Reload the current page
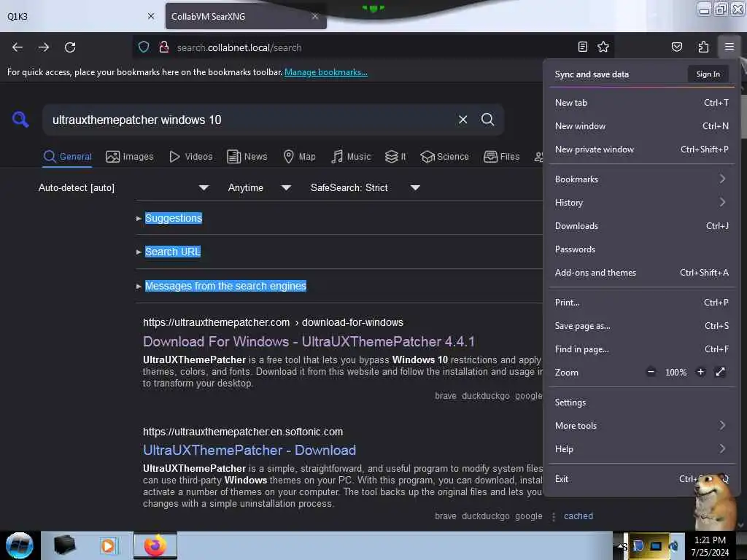This screenshot has height=560, width=747. (70, 47)
